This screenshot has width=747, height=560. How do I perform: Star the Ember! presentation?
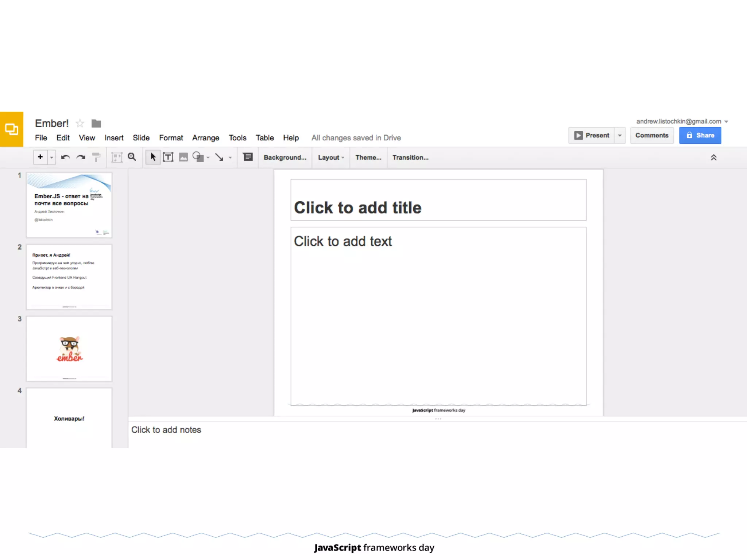80,124
